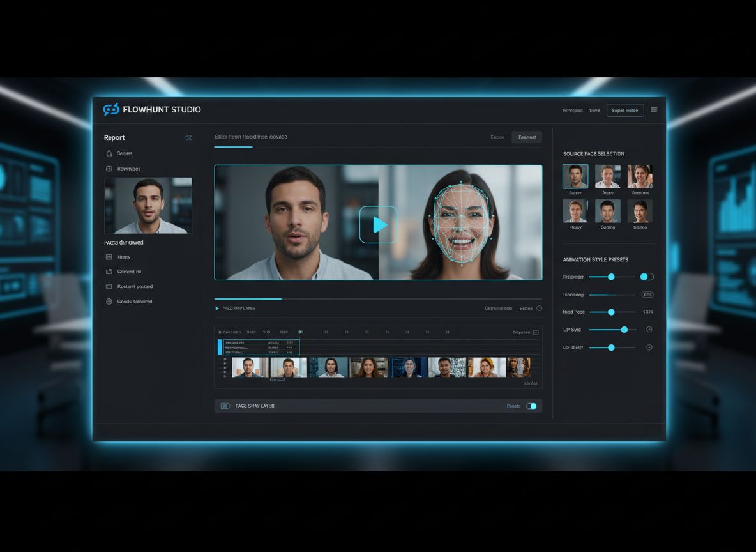Click the Export Video button
The height and width of the screenshot is (552, 756).
624,110
